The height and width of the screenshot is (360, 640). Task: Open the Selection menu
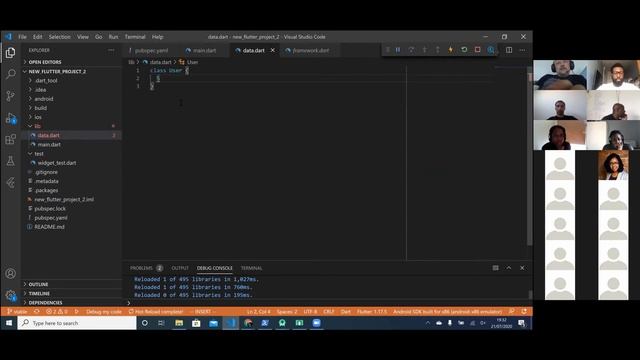[60, 37]
